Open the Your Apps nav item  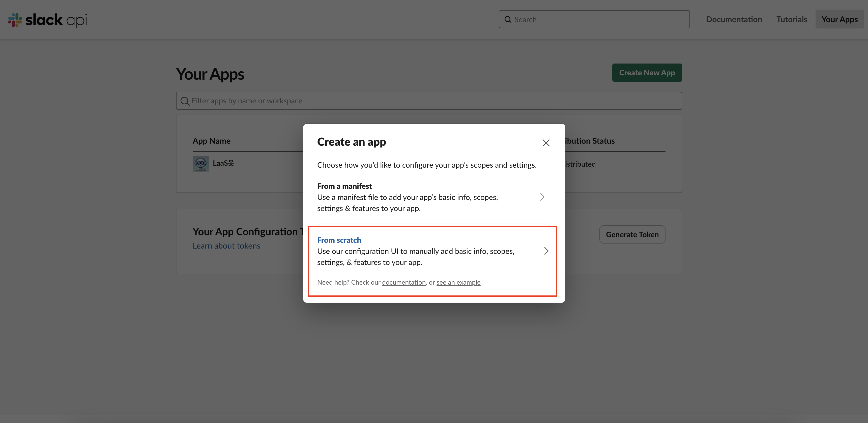point(839,19)
